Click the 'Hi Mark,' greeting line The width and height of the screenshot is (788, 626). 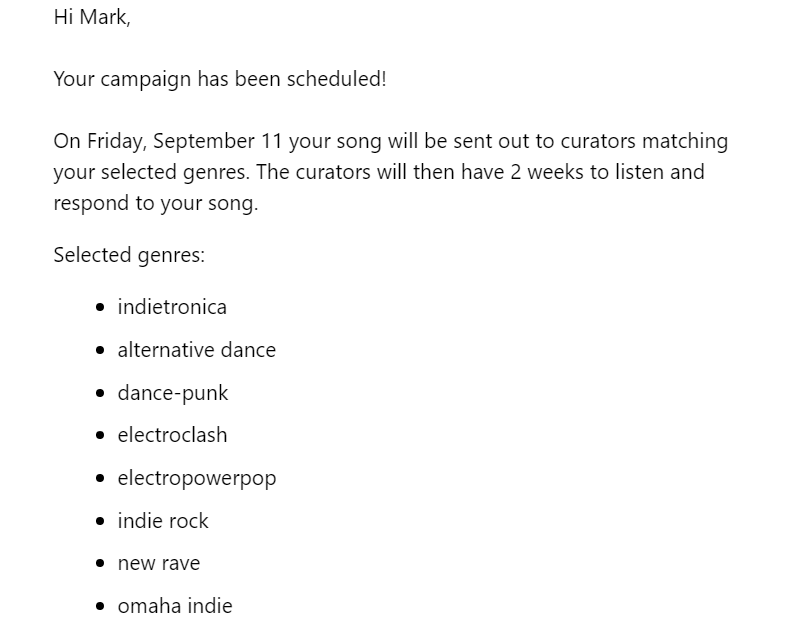[x=92, y=18]
